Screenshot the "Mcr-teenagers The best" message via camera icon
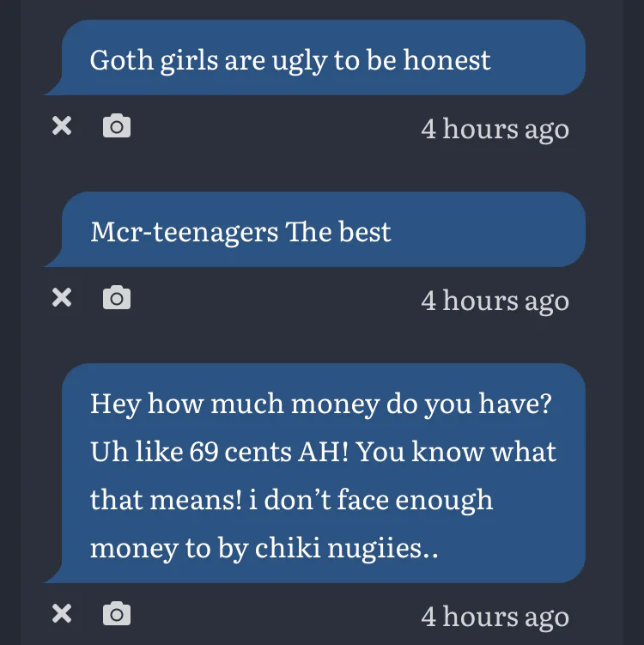This screenshot has height=645, width=644. pos(116,298)
